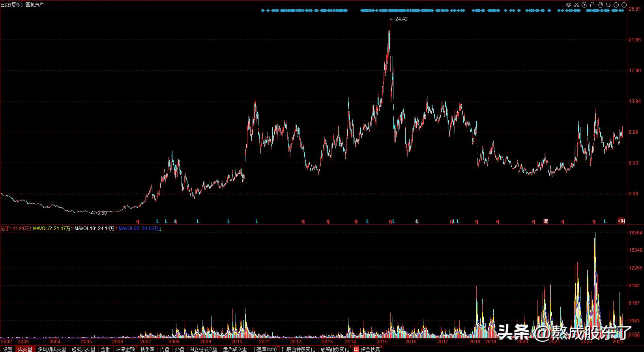The height and width of the screenshot is (352, 644).
Task: Click the 2011 year label on time axis
Action: pos(264,342)
